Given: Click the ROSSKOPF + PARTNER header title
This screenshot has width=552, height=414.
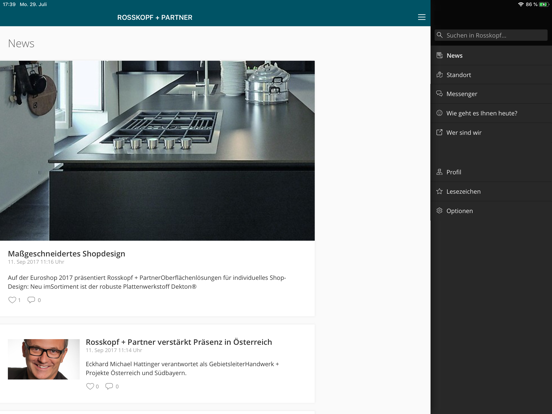Looking at the screenshot, I should coord(155,17).
